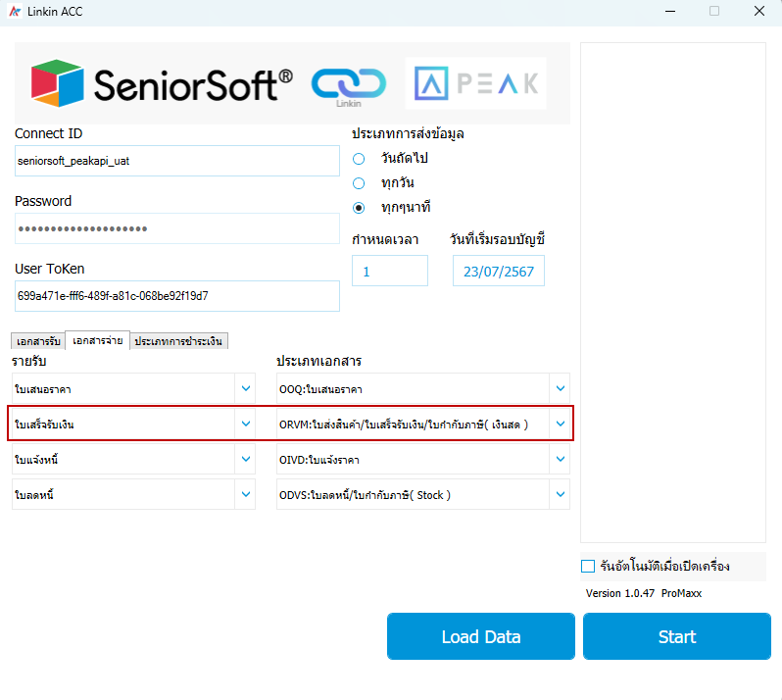Close the Linkin ACC window

[759, 11]
